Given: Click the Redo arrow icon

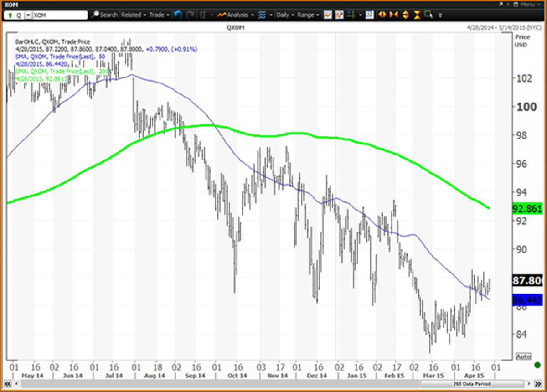Looking at the screenshot, I should (190, 15).
